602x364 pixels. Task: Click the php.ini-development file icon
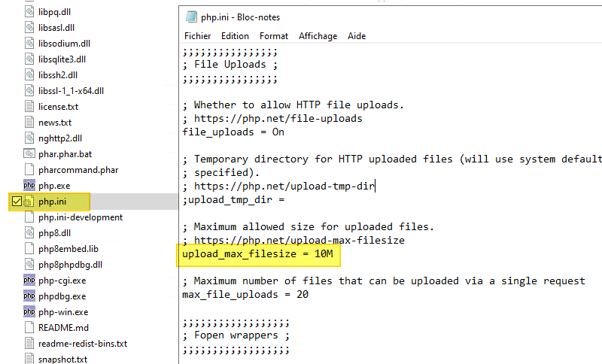(x=29, y=217)
